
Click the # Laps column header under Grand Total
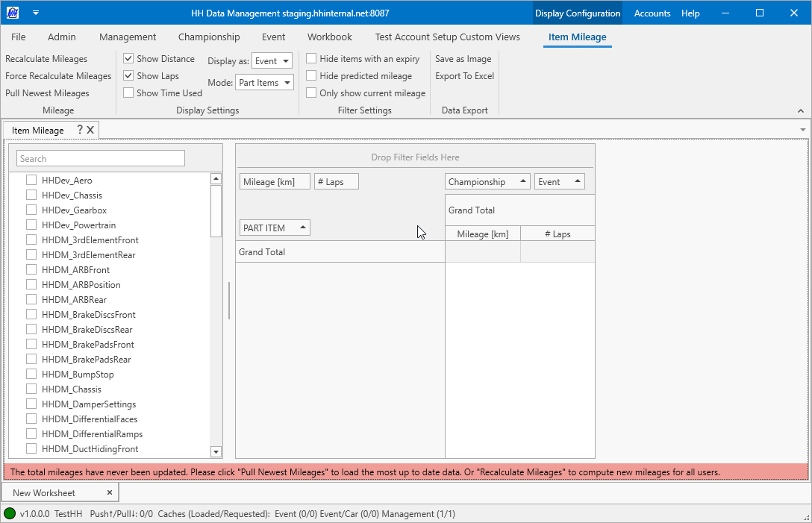point(558,234)
